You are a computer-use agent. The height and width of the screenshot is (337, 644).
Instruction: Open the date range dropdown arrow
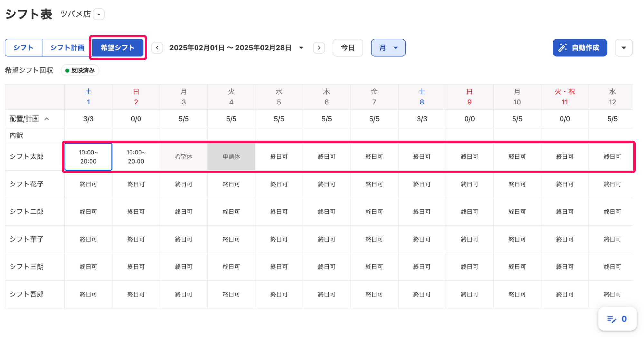tap(301, 48)
